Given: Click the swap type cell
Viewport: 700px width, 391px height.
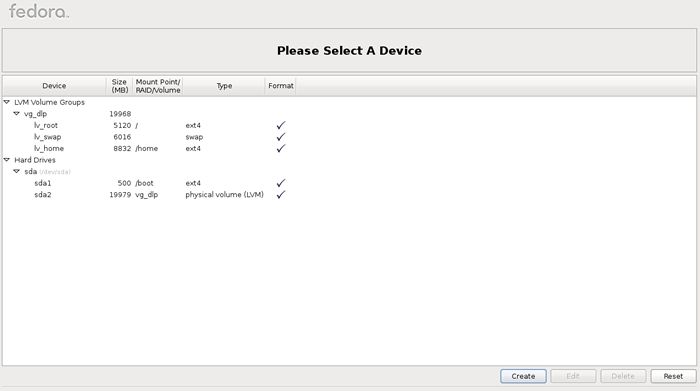Looking at the screenshot, I should 194,137.
